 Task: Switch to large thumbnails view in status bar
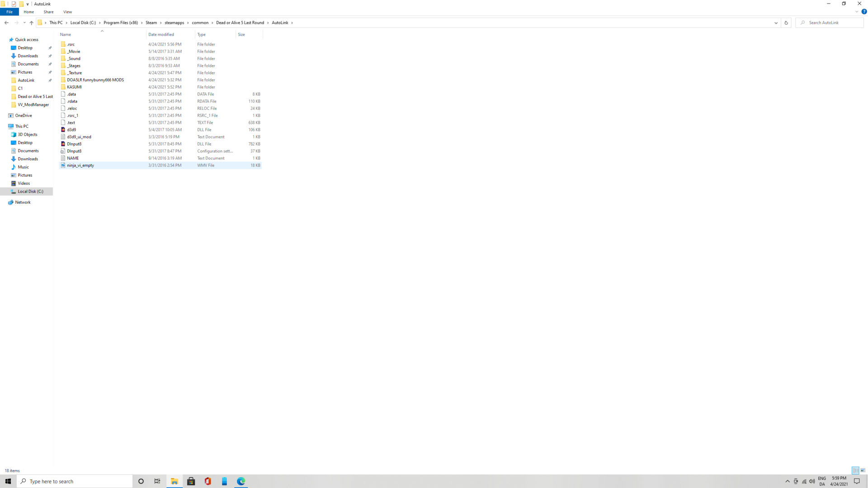coord(863,470)
